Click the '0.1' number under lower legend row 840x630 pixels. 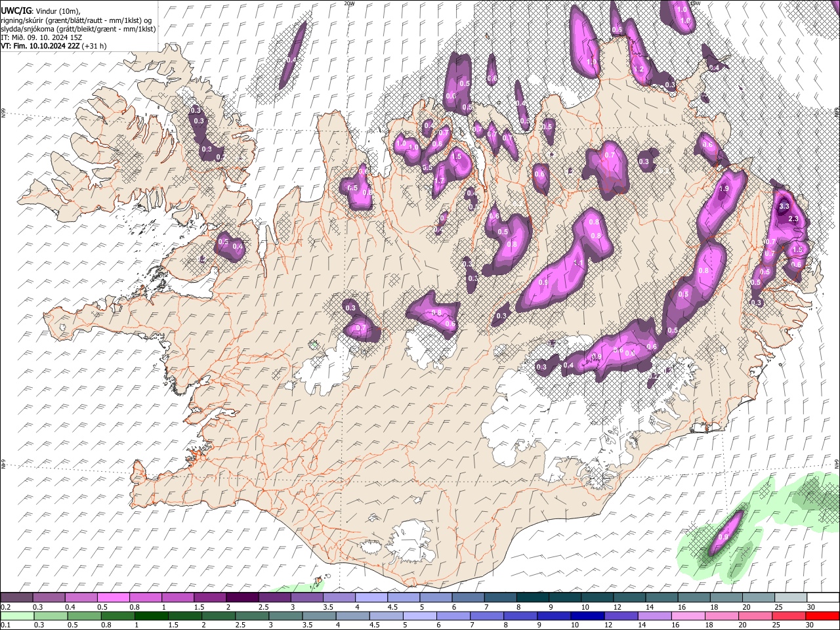pyautogui.click(x=5, y=625)
